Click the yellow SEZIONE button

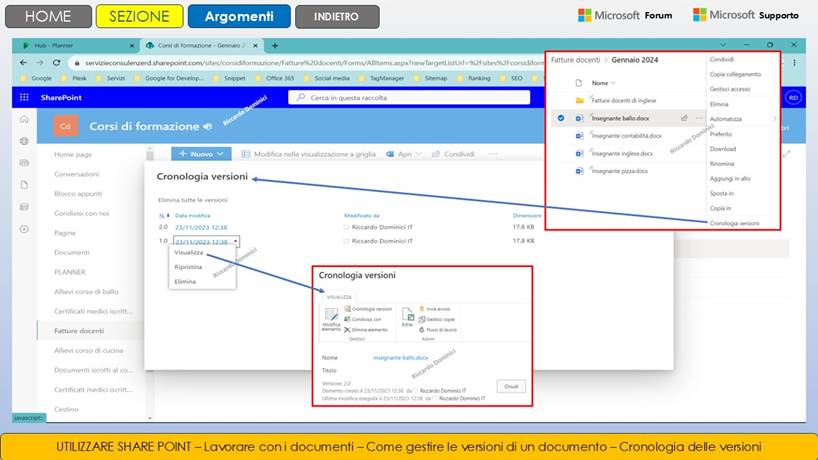pos(139,16)
